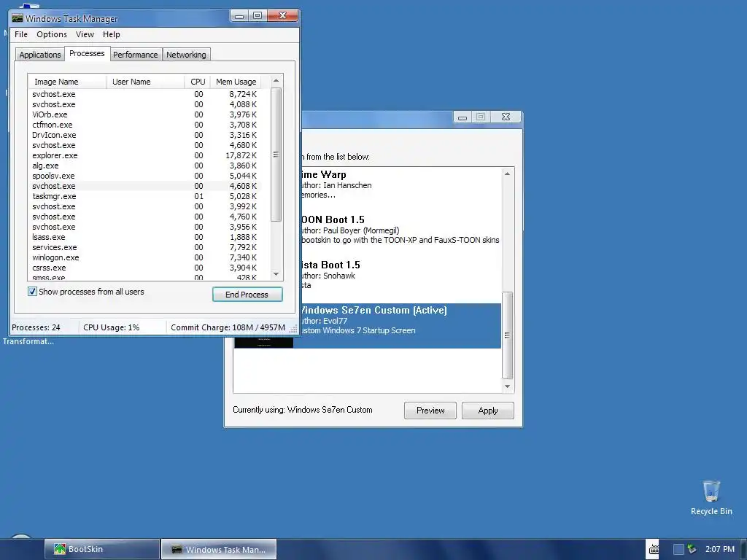The width and height of the screenshot is (747, 560).
Task: Open the Options menu in Task Manager
Action: 52,34
